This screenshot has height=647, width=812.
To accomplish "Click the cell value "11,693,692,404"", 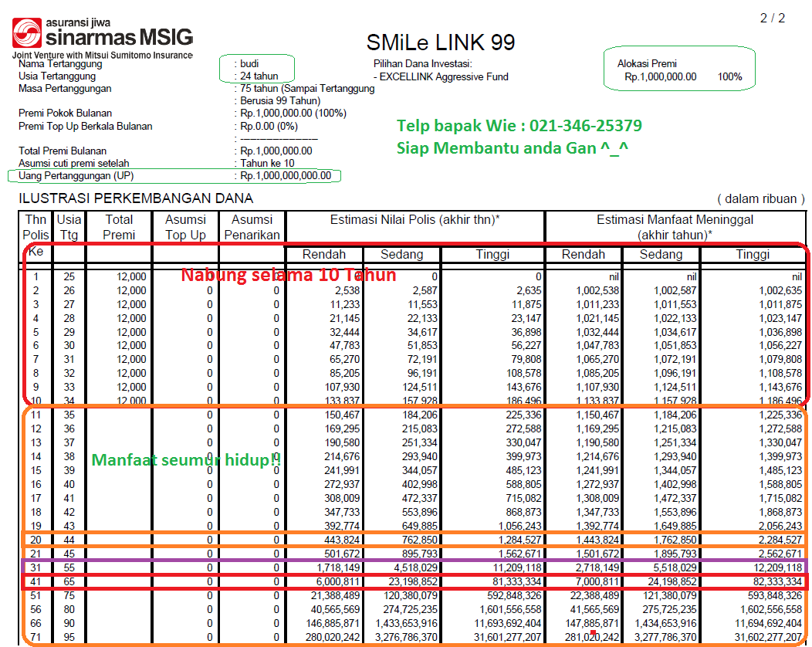I will (508, 624).
